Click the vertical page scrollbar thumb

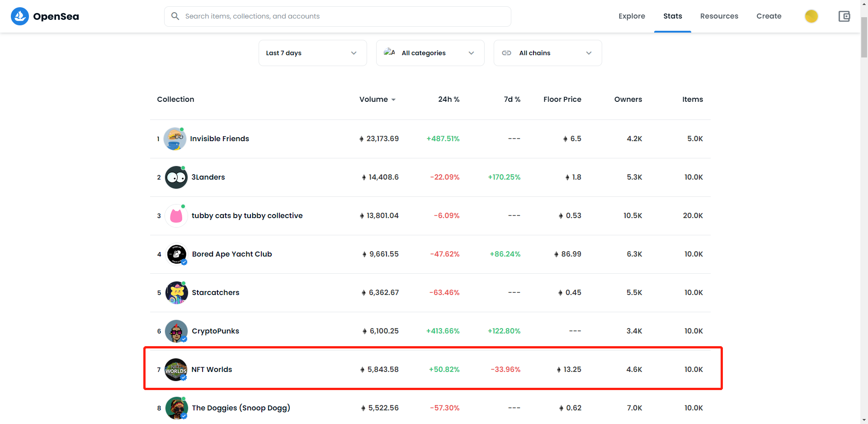click(864, 38)
